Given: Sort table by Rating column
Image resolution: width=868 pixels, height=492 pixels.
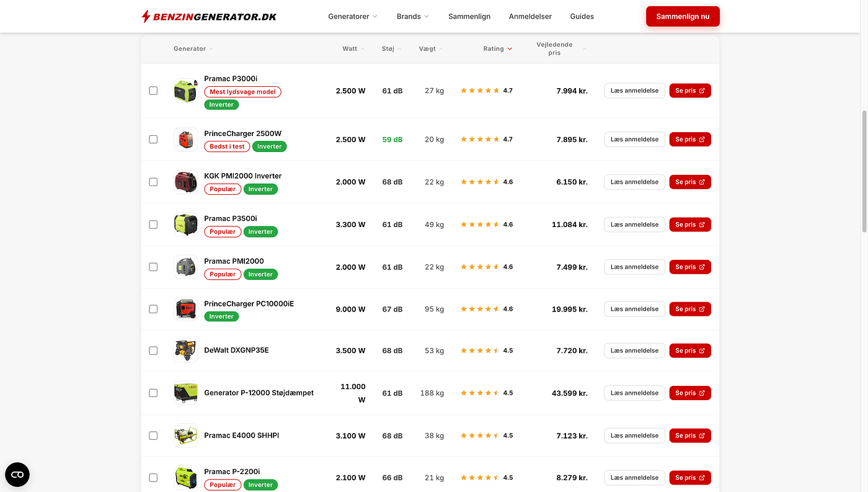Looking at the screenshot, I should pos(498,49).
